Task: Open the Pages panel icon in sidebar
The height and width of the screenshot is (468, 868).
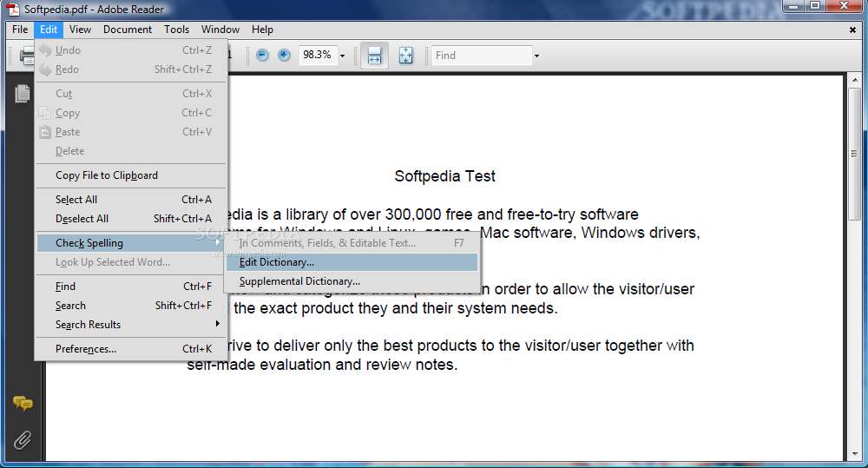Action: click(23, 93)
